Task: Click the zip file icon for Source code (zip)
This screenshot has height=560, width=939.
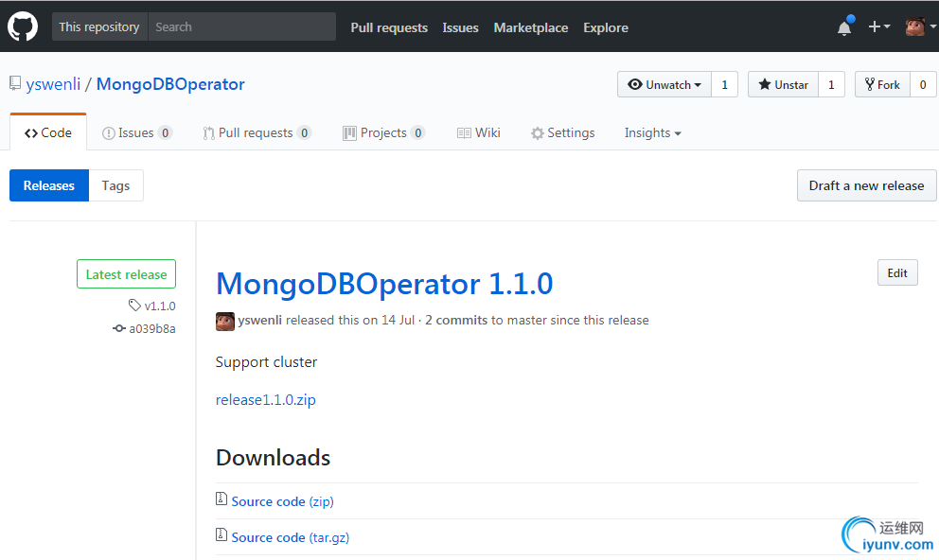Action: pyautogui.click(x=221, y=499)
